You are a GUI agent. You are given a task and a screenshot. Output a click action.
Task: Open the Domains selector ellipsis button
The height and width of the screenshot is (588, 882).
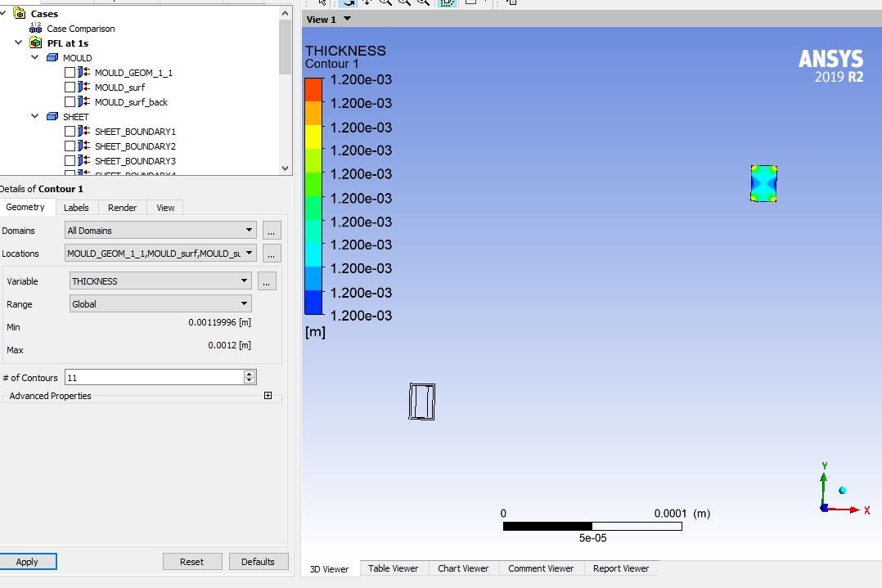point(271,231)
